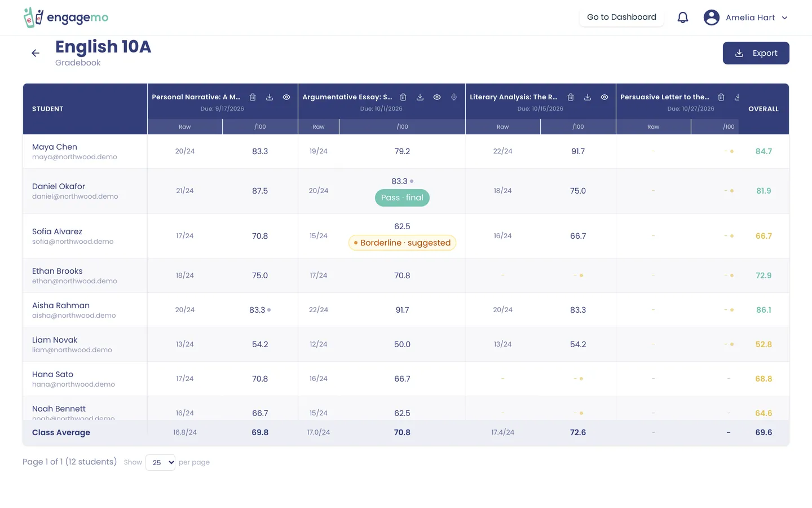The height and width of the screenshot is (508, 812).
Task: Click class average Literary Analysis 72.6
Action: pyautogui.click(x=578, y=432)
